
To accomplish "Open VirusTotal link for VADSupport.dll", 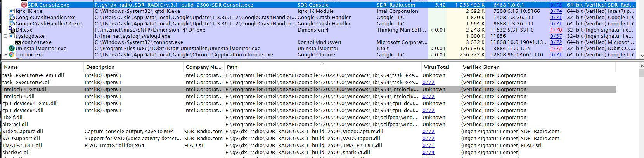I will tap(428, 139).
